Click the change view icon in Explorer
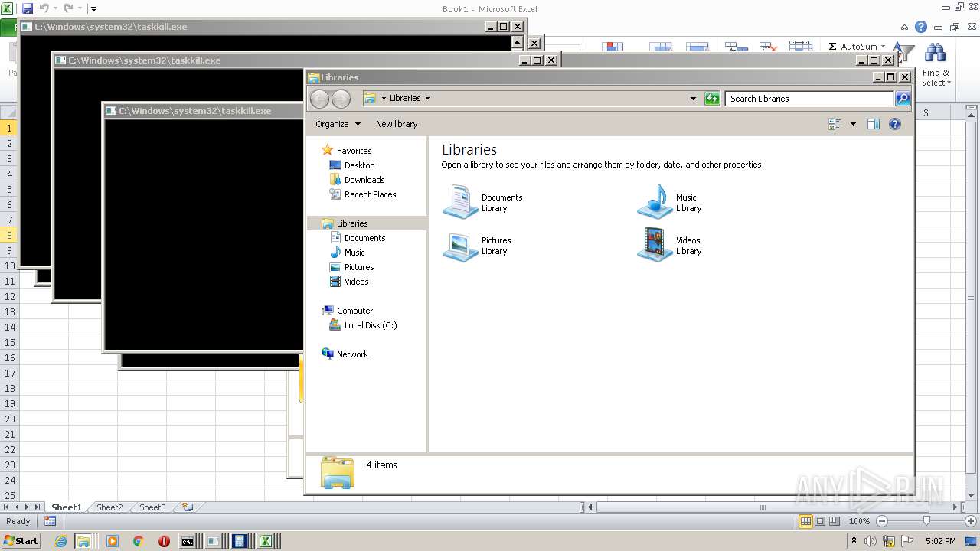Screen dimensions: 980x551 point(835,124)
